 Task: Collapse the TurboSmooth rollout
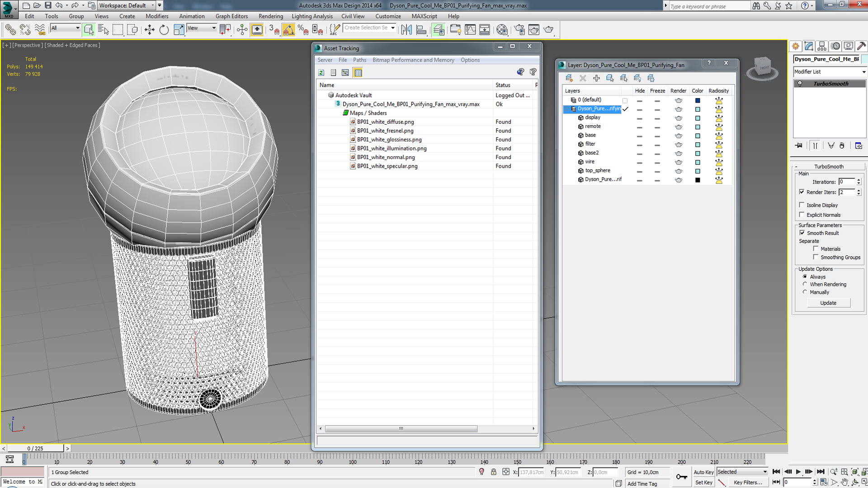point(829,166)
